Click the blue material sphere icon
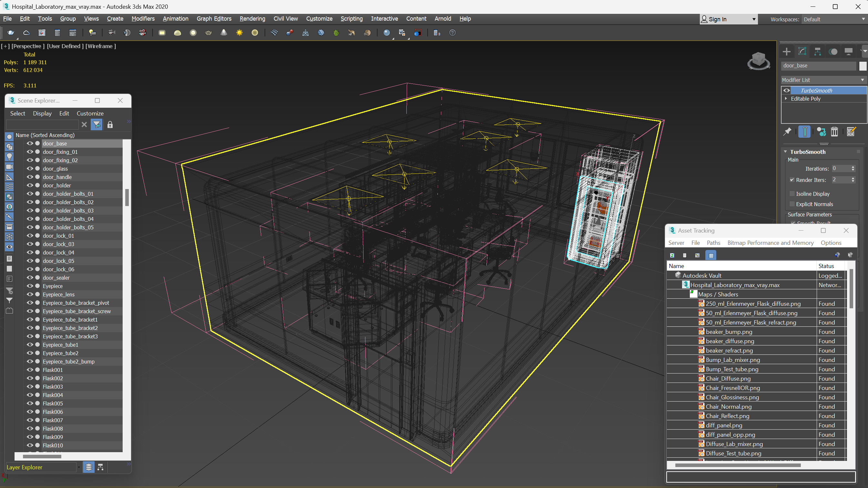This screenshot has width=868, height=488. point(386,33)
